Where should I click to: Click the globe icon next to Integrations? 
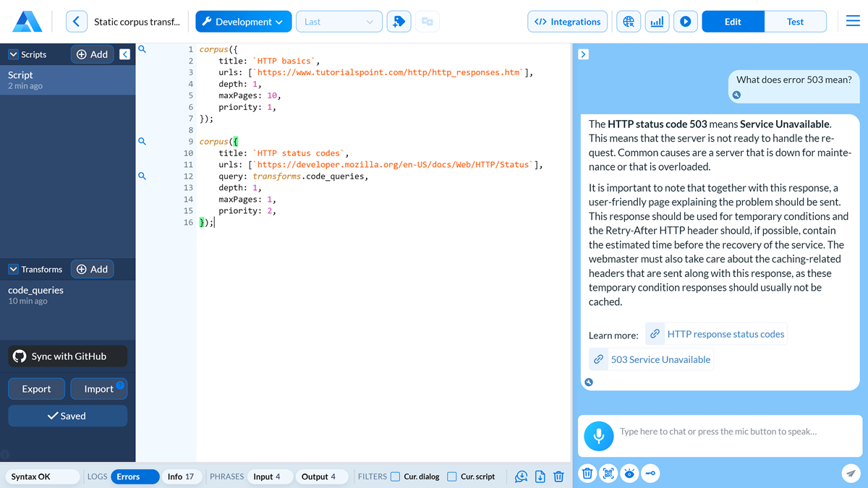pyautogui.click(x=628, y=21)
